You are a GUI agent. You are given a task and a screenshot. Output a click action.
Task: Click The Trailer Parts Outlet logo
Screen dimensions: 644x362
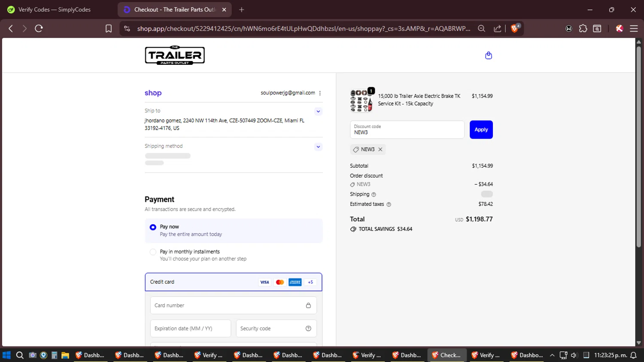coord(175,55)
